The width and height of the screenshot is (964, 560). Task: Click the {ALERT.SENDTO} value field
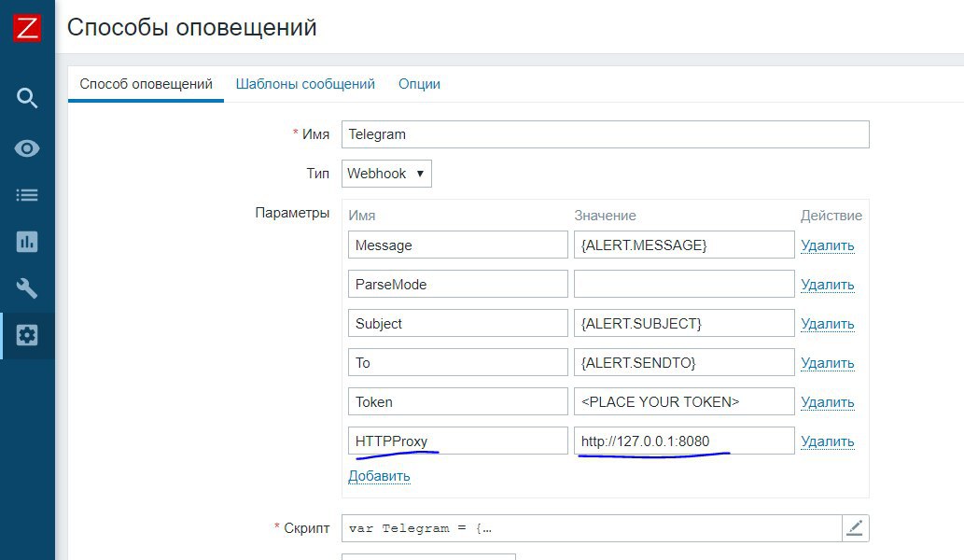pos(684,363)
